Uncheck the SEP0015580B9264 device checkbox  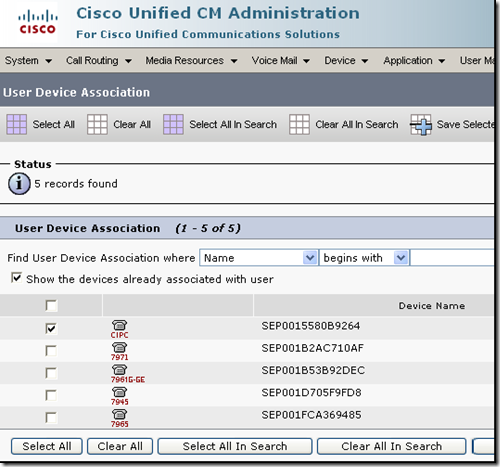(x=51, y=328)
